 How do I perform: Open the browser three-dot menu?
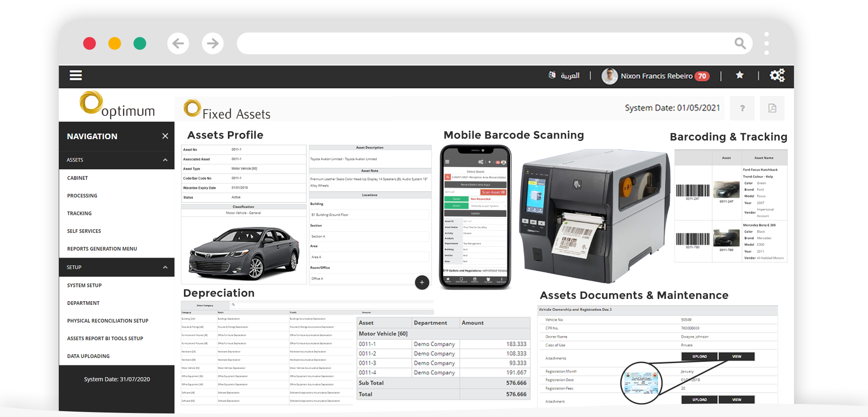click(767, 44)
